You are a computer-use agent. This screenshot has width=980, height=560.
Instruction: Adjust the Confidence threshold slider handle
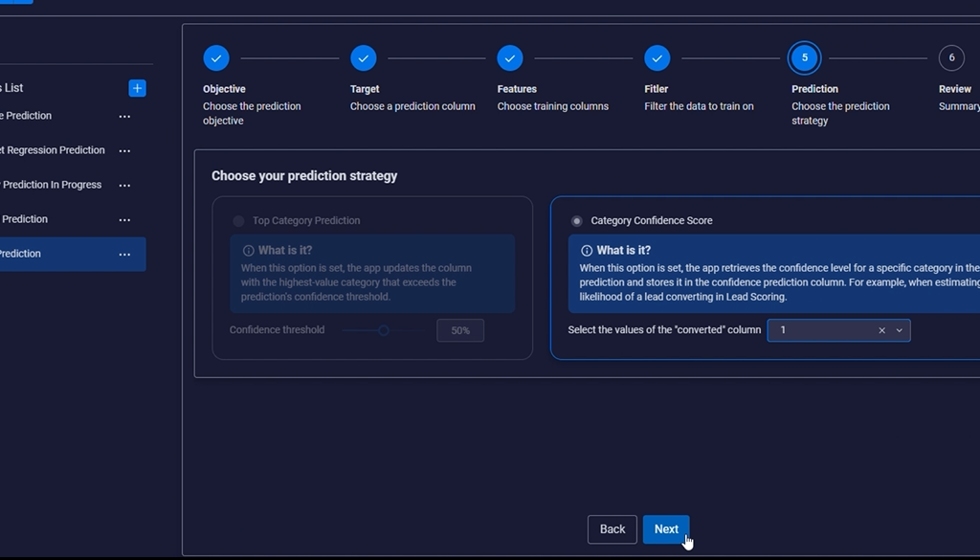pos(384,330)
